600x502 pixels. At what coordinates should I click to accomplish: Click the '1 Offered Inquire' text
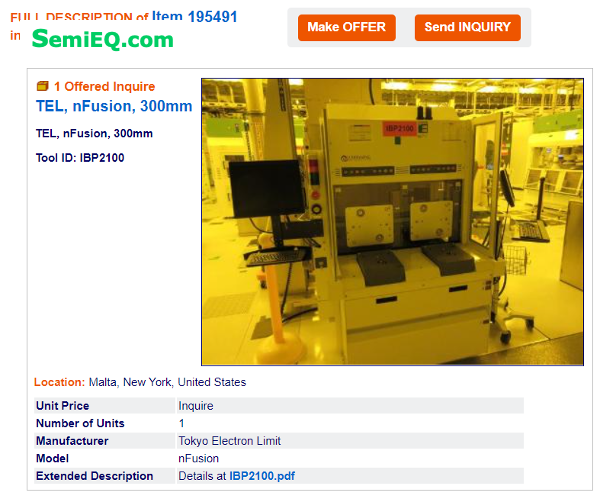tap(104, 86)
